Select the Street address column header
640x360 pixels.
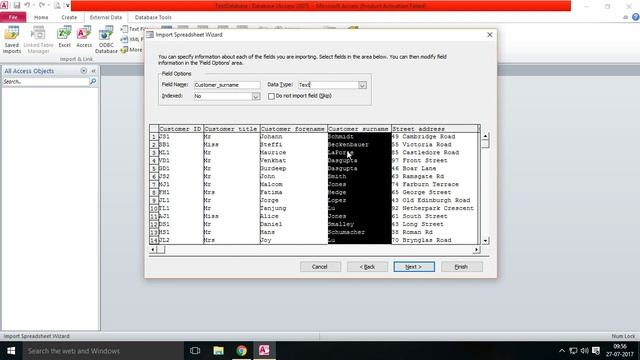(434, 129)
